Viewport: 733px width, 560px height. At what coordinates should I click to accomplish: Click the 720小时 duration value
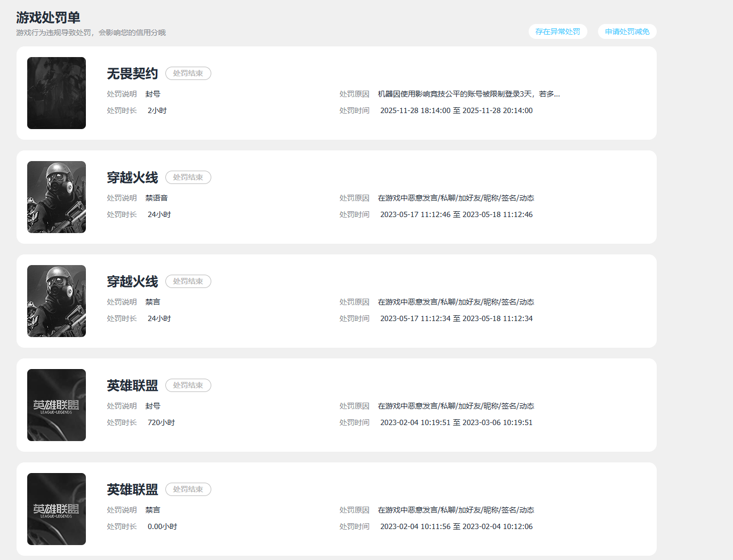[x=161, y=422]
